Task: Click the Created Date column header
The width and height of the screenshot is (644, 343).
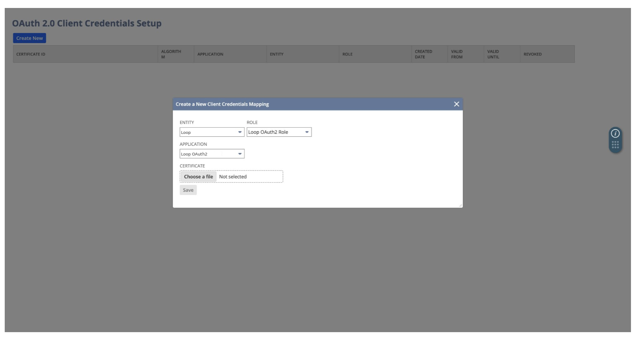Action: point(423,54)
